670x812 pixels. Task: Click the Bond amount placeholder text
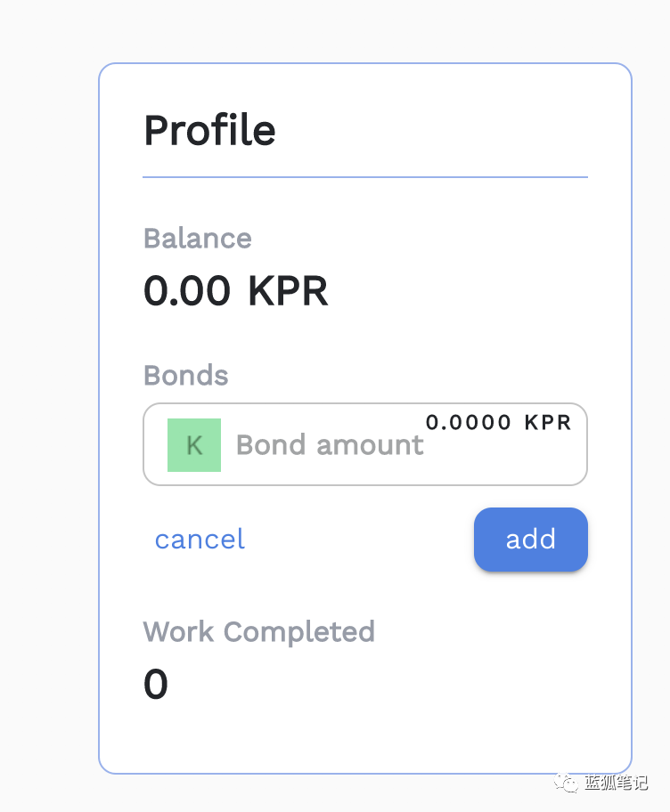click(330, 445)
